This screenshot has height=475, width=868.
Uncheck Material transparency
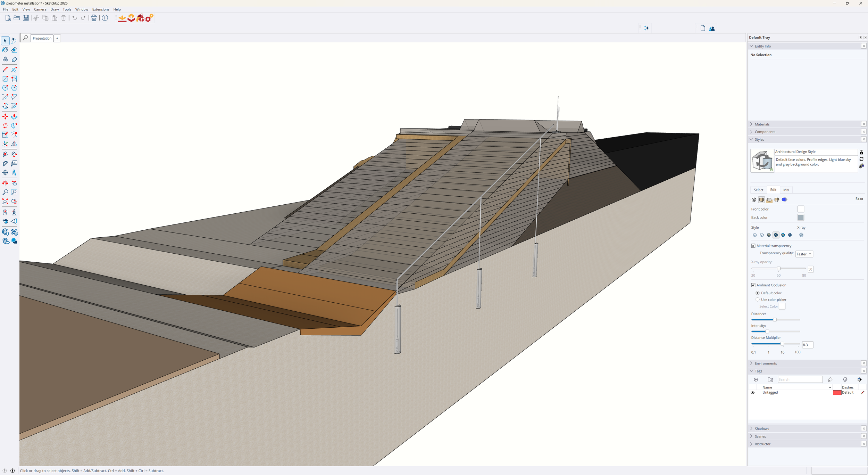[753, 246]
